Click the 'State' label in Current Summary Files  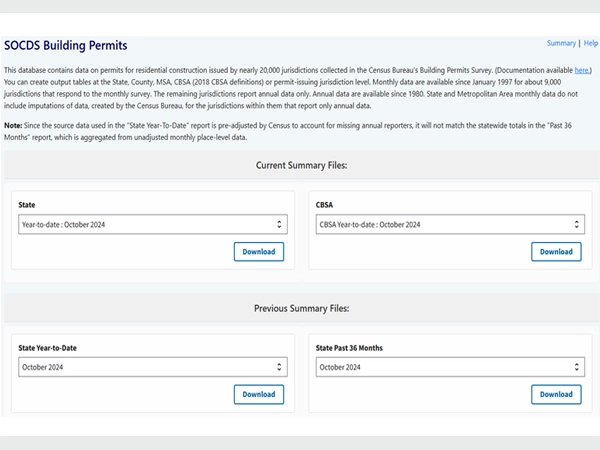(27, 205)
